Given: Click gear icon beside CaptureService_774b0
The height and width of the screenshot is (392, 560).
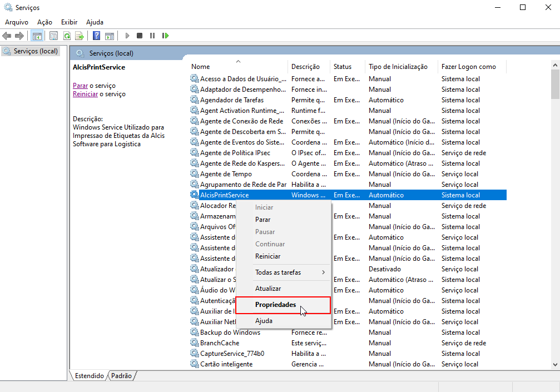Looking at the screenshot, I should (x=194, y=354).
